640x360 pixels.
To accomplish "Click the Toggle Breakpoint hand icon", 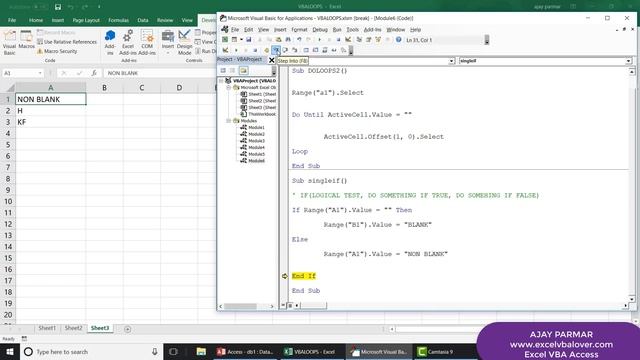I will pyautogui.click(x=267, y=50).
